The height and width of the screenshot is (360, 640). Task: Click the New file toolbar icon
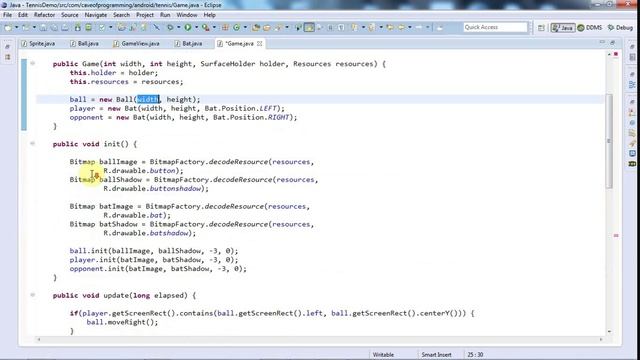[x=8, y=28]
